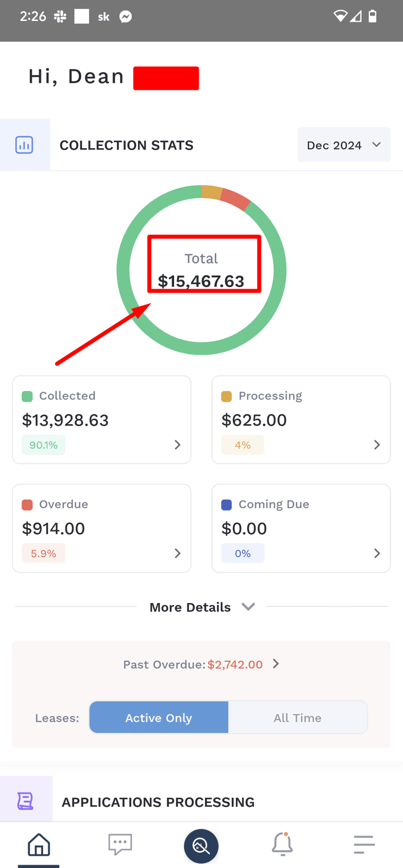Open Overdue $914.00 card
403x868 pixels.
(x=101, y=528)
